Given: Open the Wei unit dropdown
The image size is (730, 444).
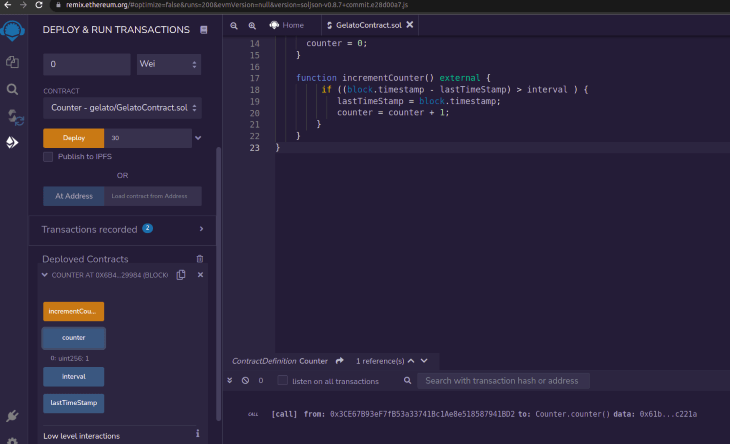Looking at the screenshot, I should 169,64.
